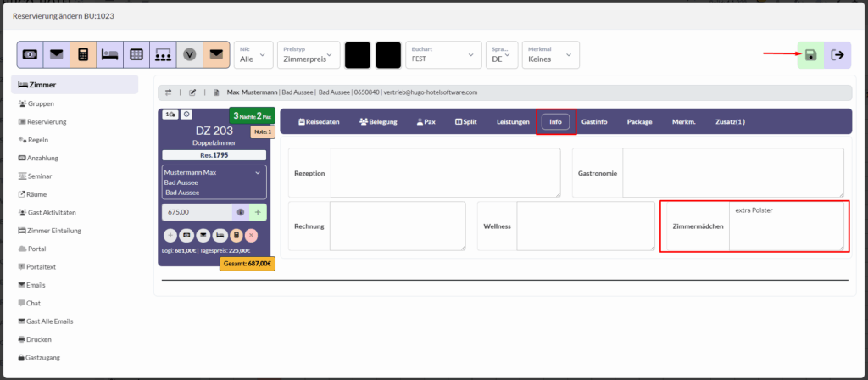Expand the Mustermann Max guest chevron
The image size is (868, 380).
(258, 172)
